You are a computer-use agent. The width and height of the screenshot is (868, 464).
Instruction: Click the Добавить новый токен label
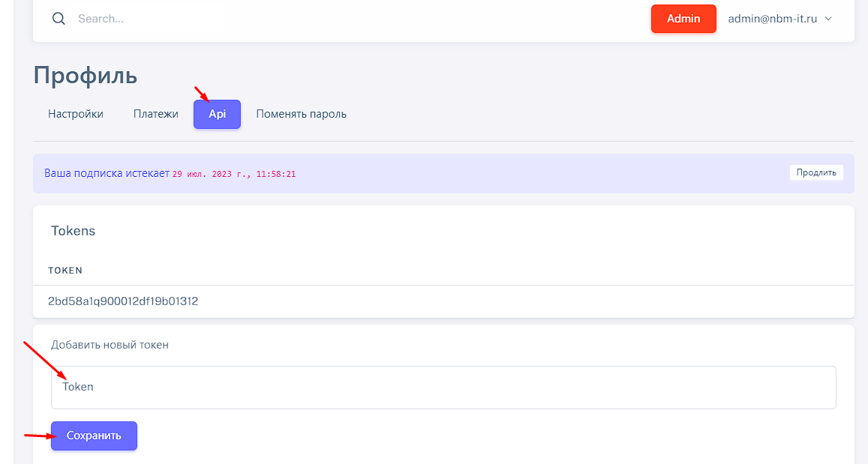[110, 345]
